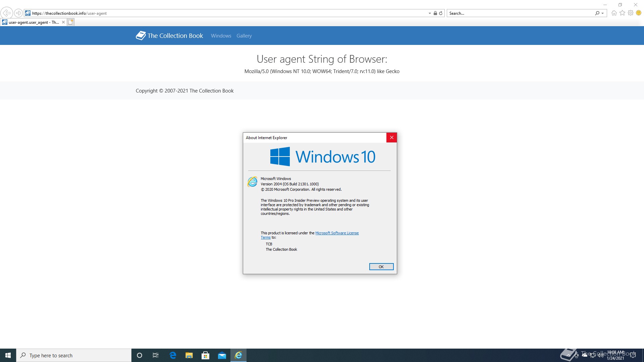Click the browser Forward arrow button
The height and width of the screenshot is (362, 644).
click(18, 13)
